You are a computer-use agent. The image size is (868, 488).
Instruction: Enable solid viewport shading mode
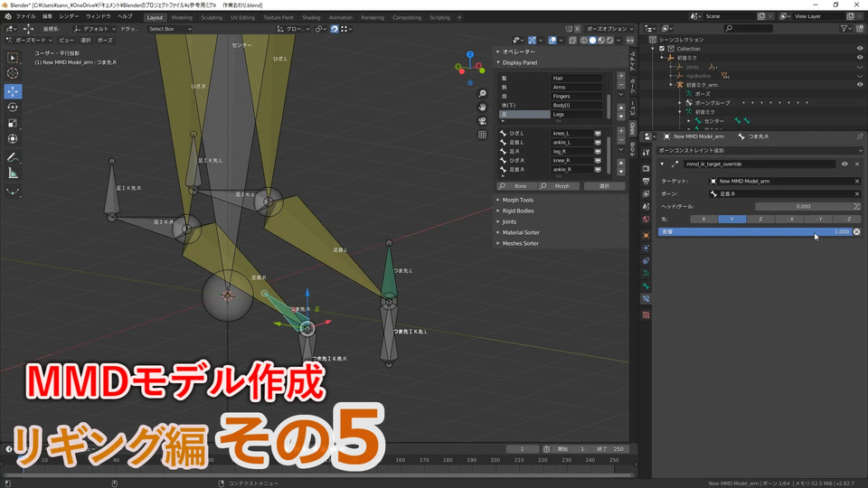[x=592, y=40]
